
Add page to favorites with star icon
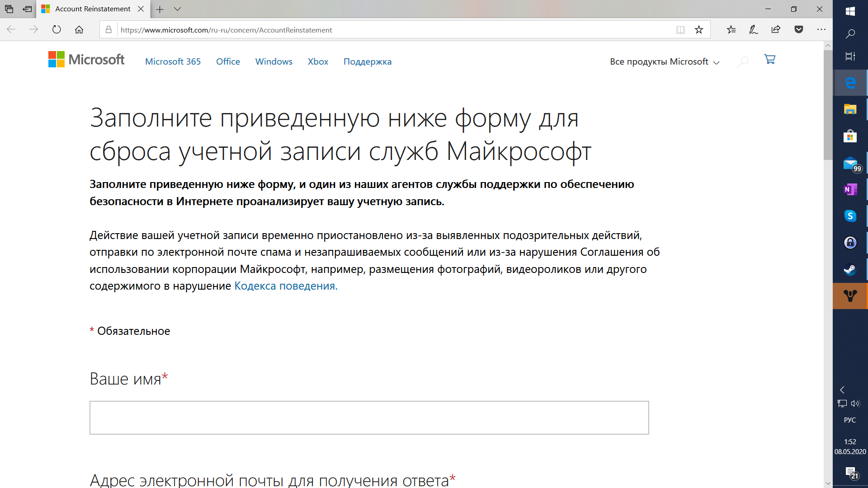pos(699,30)
